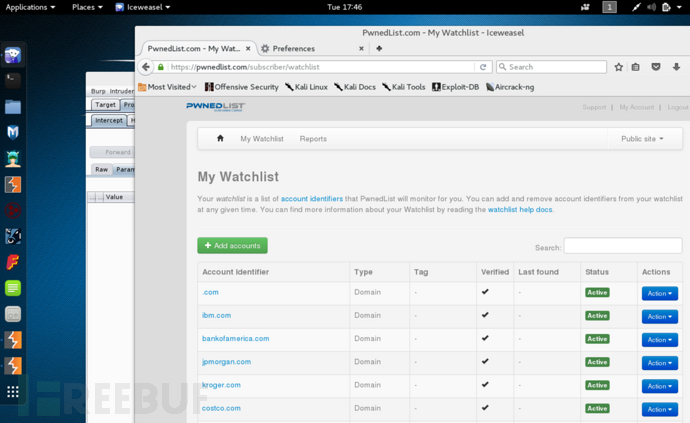The image size is (690, 423).
Task: Open the Places menu
Action: click(87, 7)
